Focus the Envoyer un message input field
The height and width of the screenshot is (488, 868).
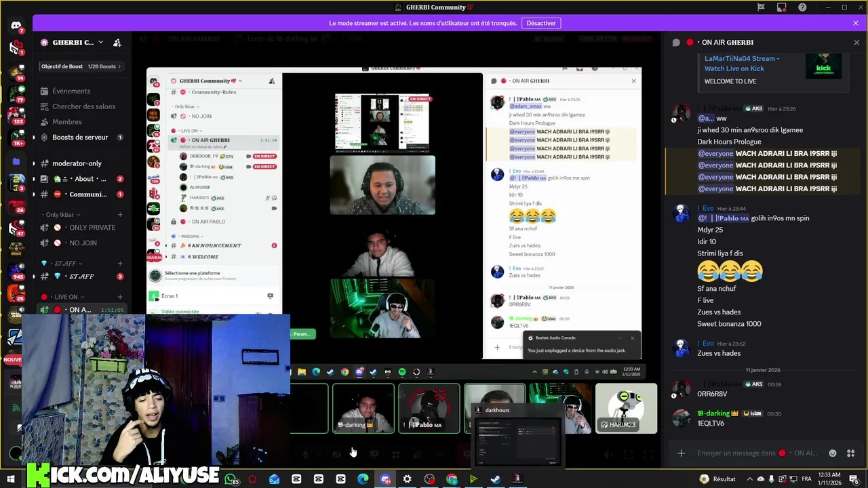[757, 453]
